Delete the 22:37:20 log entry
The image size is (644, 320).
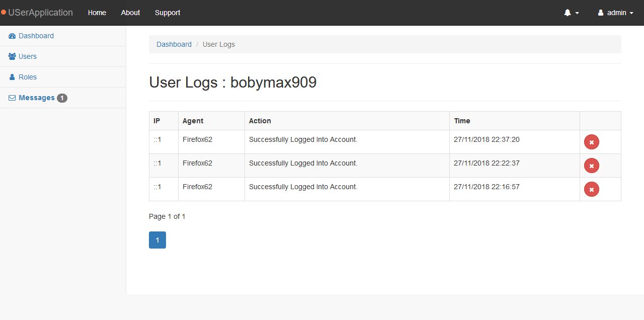pos(591,142)
